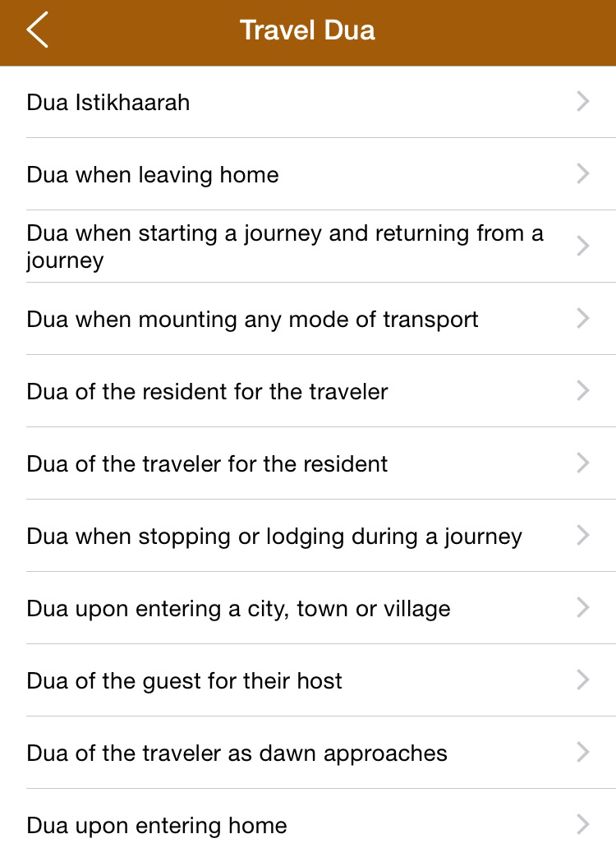Click chevron for stopping or lodging dua

pyautogui.click(x=583, y=536)
